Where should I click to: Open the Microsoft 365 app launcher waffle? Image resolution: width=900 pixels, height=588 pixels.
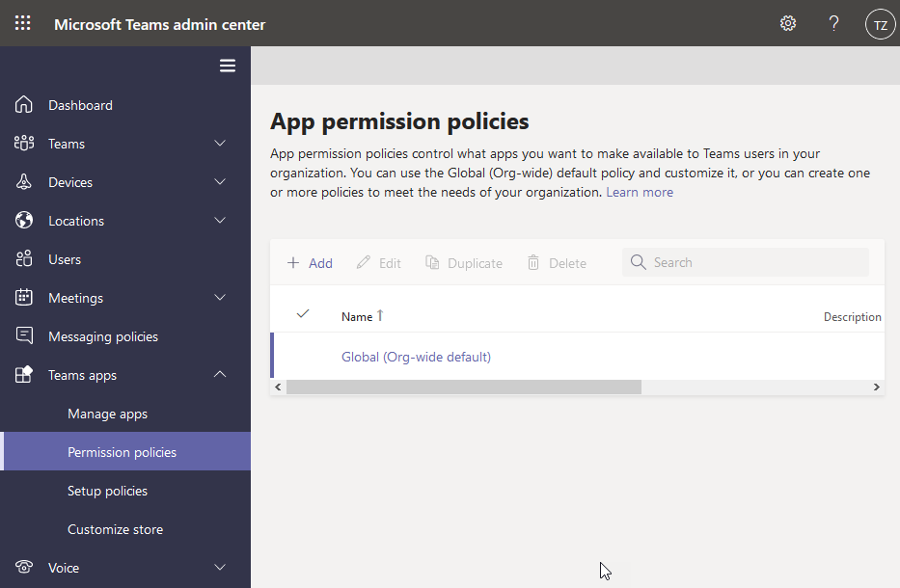pyautogui.click(x=22, y=22)
